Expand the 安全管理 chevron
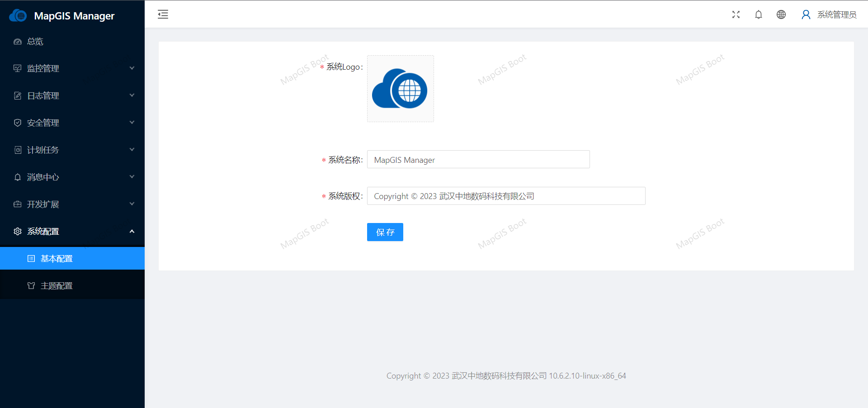 [x=132, y=122]
